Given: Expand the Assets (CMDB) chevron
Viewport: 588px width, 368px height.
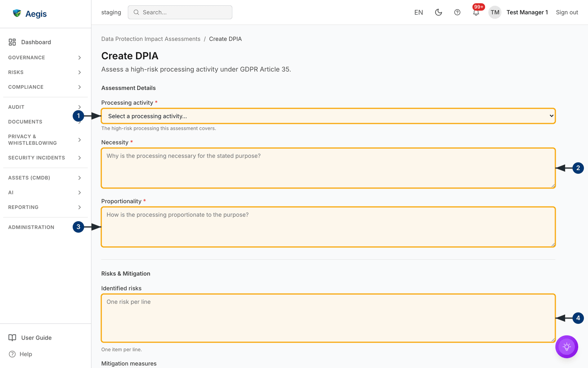Looking at the screenshot, I should 80,178.
